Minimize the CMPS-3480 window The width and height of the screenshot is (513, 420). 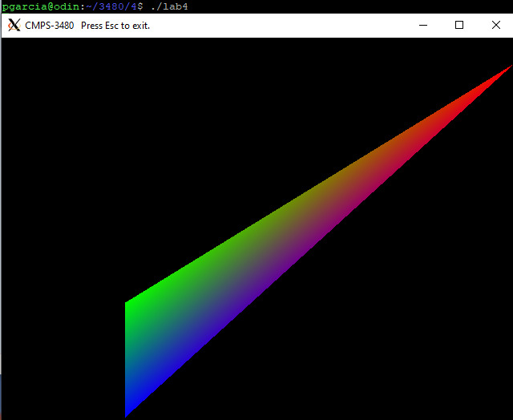423,25
